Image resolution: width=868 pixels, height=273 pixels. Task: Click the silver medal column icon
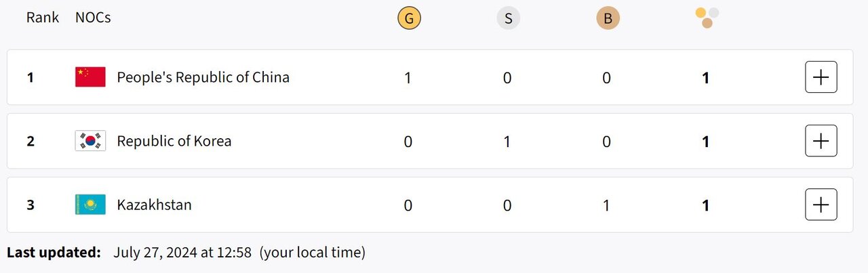tap(508, 18)
